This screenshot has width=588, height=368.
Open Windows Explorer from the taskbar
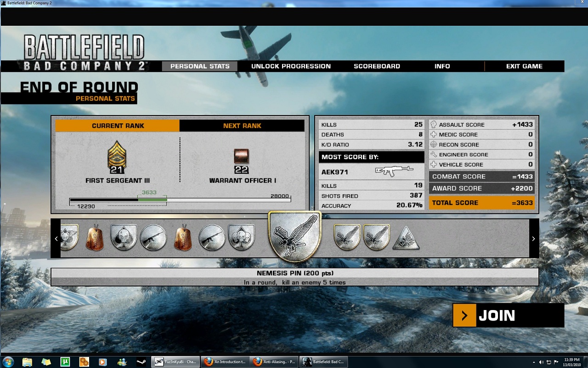pyautogui.click(x=27, y=362)
